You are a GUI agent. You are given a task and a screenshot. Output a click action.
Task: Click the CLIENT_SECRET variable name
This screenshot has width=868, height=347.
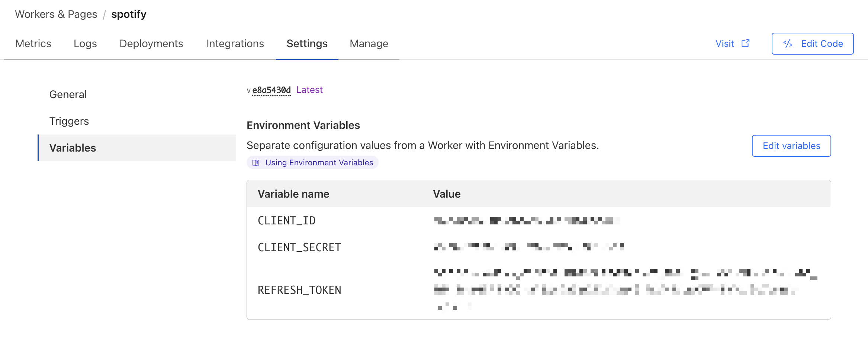tap(299, 247)
